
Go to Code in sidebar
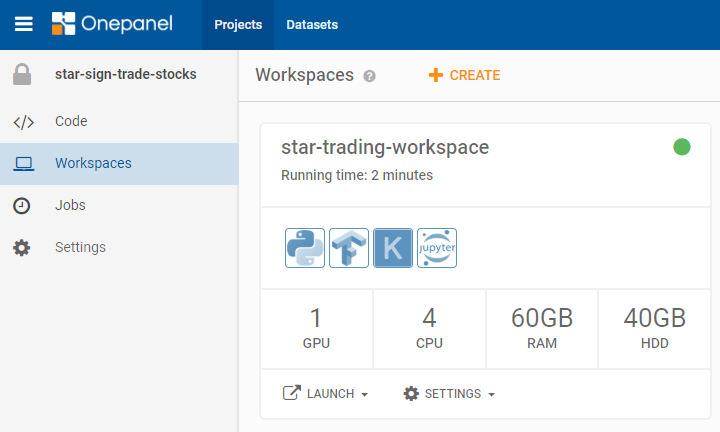(x=71, y=121)
